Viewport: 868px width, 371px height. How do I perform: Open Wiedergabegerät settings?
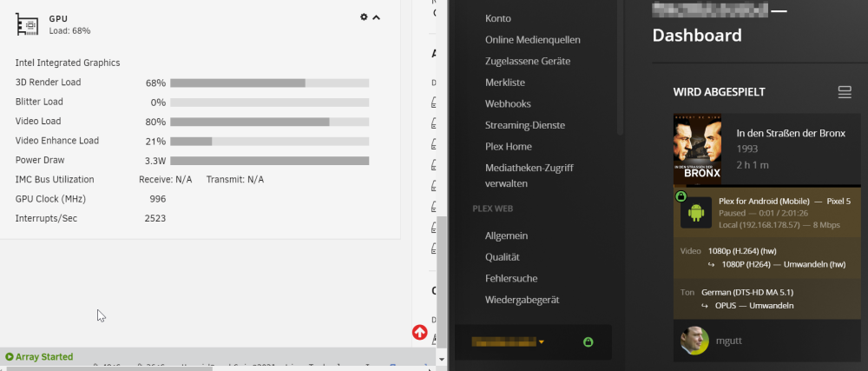pyautogui.click(x=522, y=300)
